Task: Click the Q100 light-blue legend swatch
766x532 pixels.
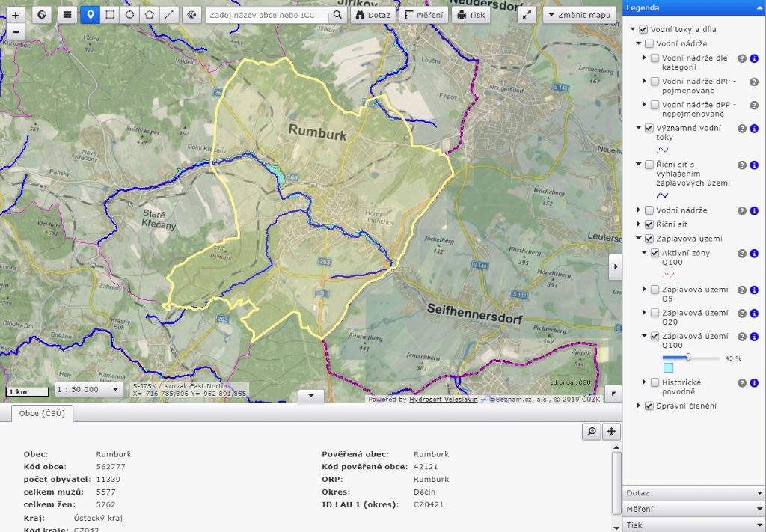Action: click(x=668, y=368)
